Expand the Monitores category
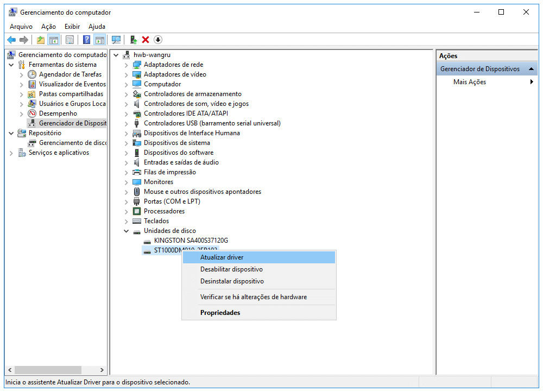The image size is (543, 392). click(127, 182)
